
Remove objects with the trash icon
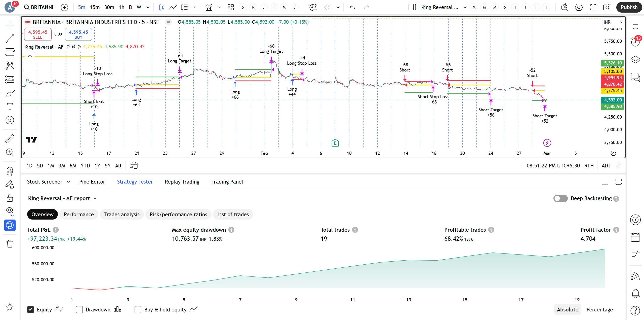[10, 243]
